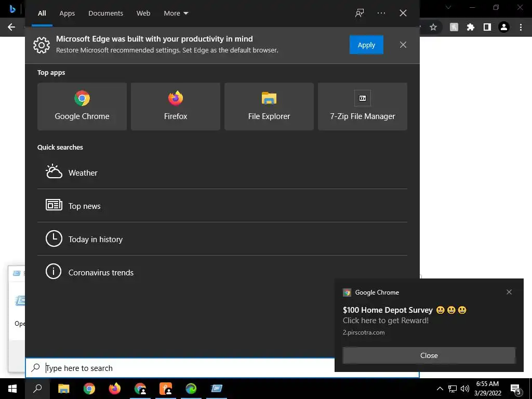Image resolution: width=532 pixels, height=399 pixels.
Task: Click the 2.pirscotra.com notification source text
Action: [x=364, y=332]
